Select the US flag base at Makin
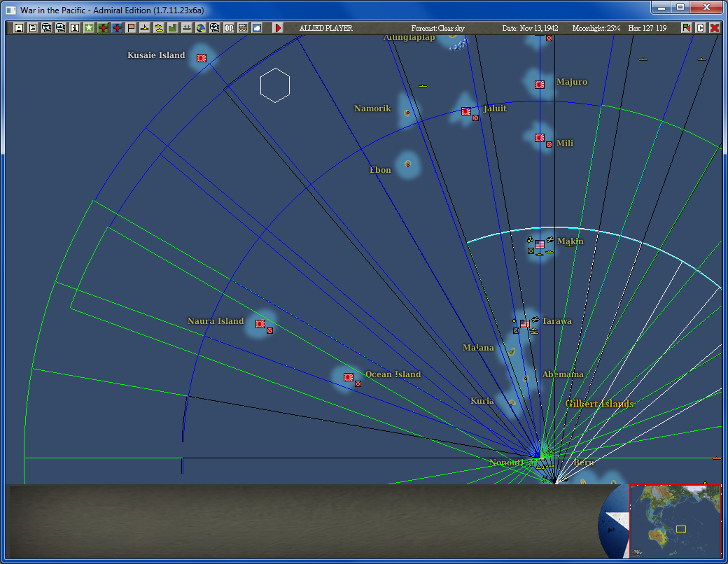The height and width of the screenshot is (564, 728). pos(540,244)
